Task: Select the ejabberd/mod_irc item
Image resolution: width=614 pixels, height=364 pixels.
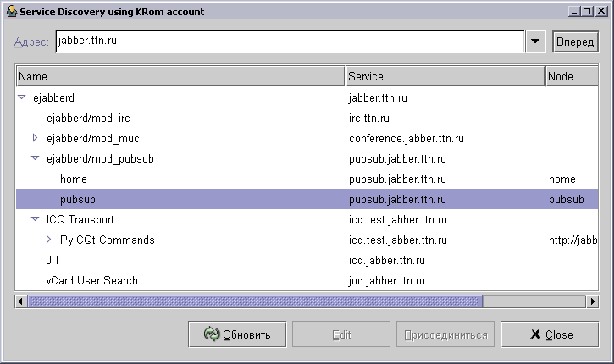Action: tap(88, 119)
